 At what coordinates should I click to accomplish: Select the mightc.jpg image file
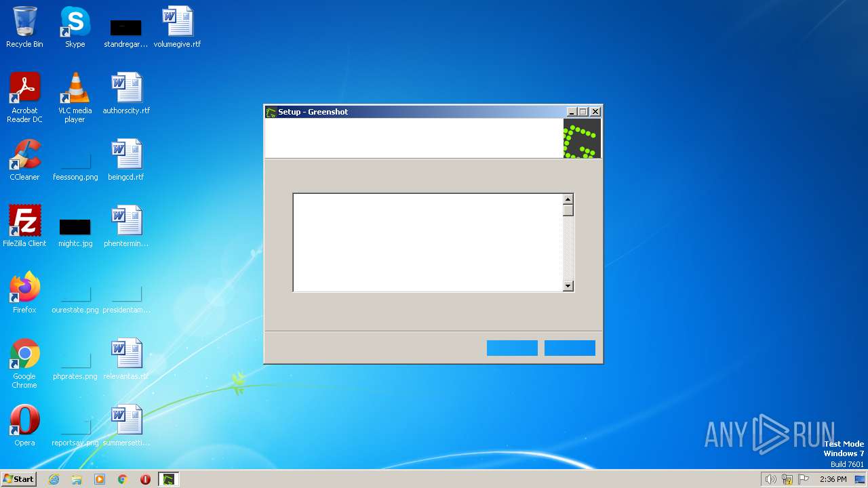(75, 232)
